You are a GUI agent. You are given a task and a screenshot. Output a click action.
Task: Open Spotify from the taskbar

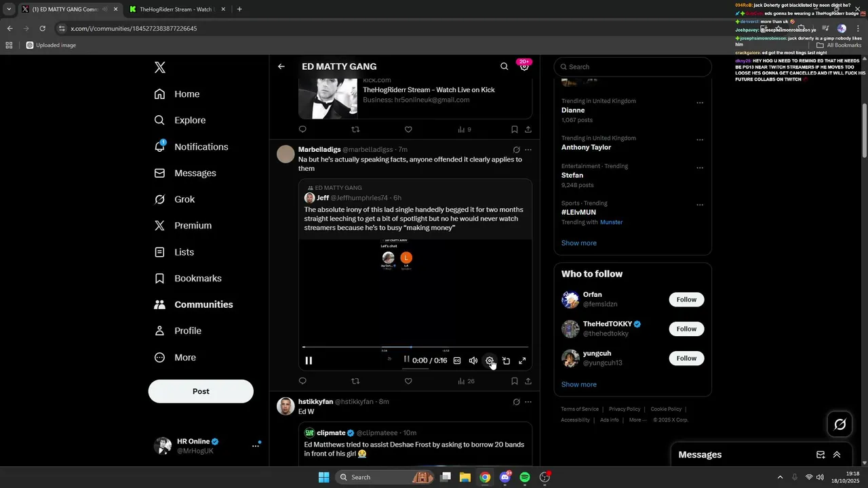point(525,477)
